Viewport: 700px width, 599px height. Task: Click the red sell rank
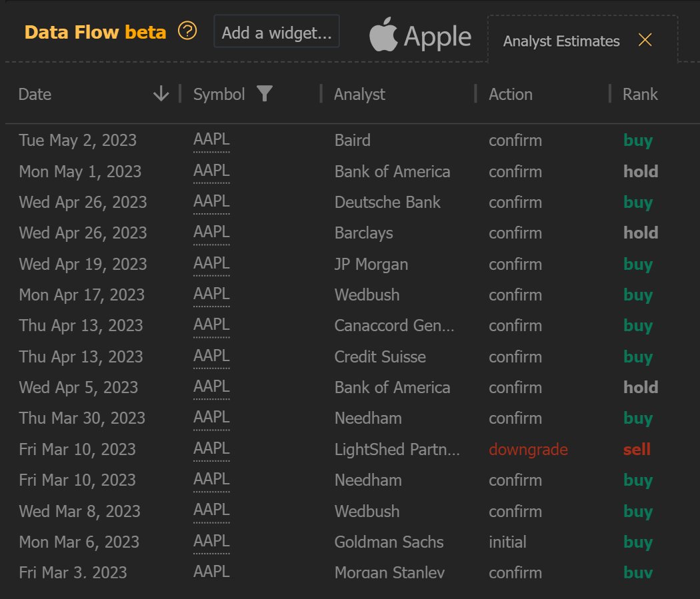(x=637, y=450)
